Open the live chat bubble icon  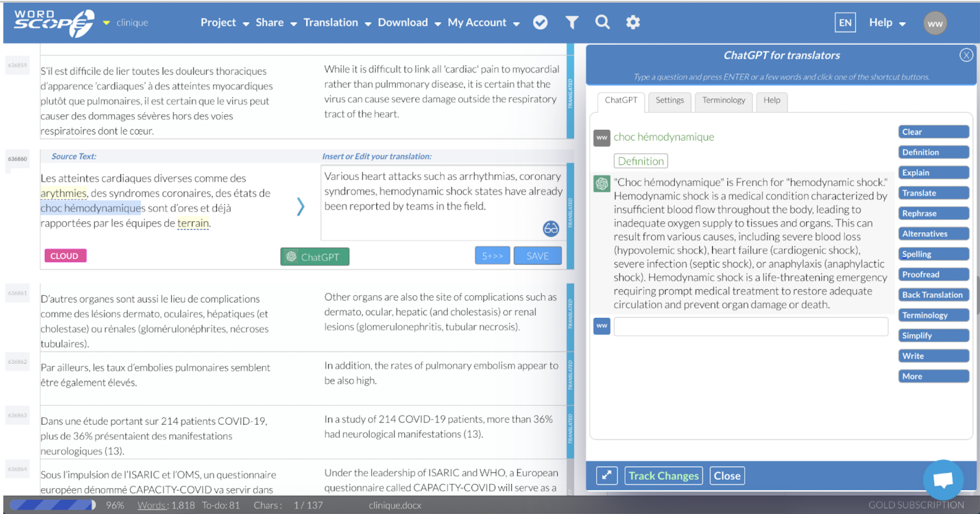pos(943,479)
